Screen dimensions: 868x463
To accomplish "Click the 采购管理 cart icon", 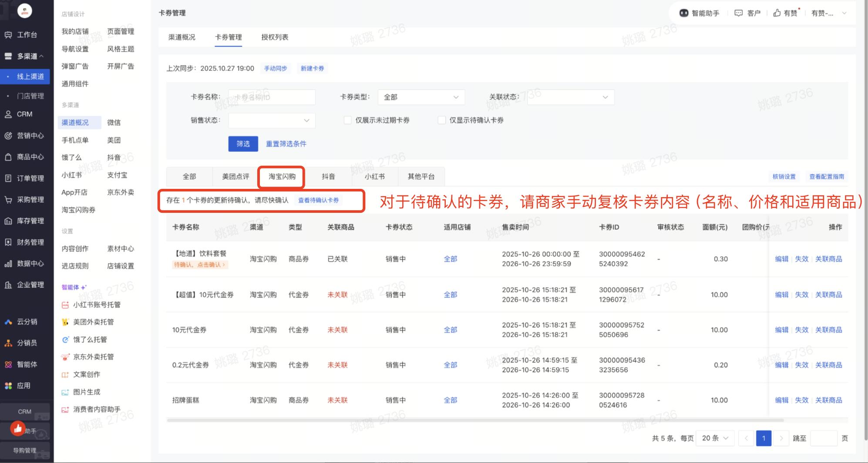I will coord(8,200).
